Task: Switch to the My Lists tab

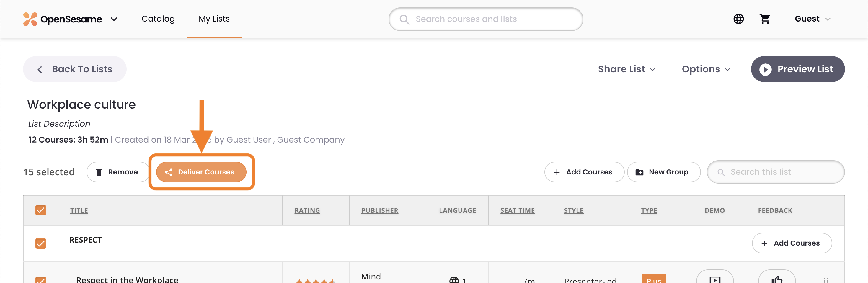Action: coord(214,19)
